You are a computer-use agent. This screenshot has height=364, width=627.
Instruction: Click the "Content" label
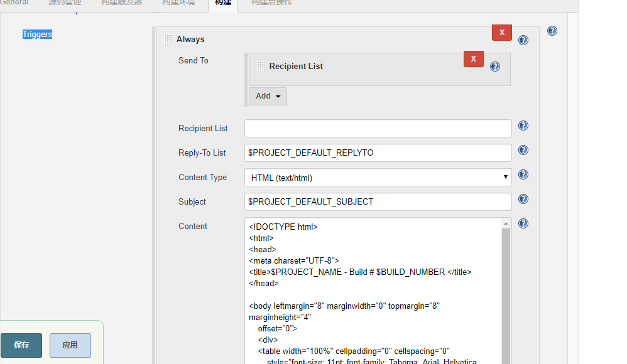(193, 226)
